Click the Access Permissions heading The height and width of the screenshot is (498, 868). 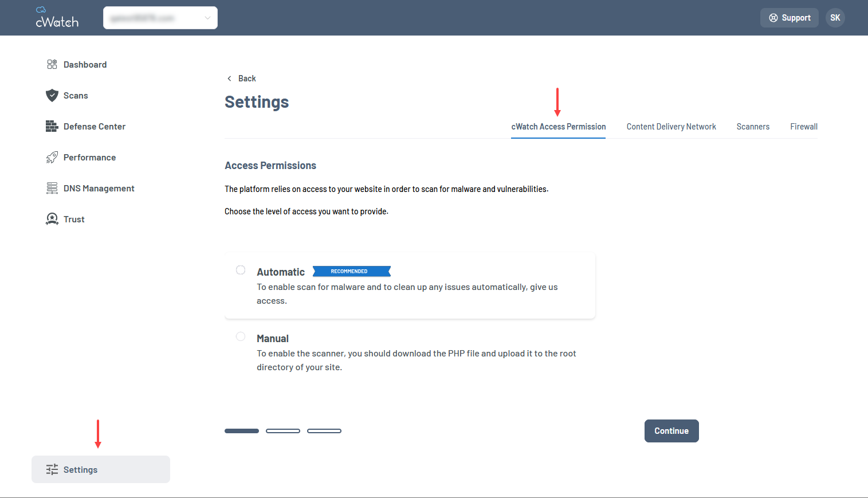point(270,166)
